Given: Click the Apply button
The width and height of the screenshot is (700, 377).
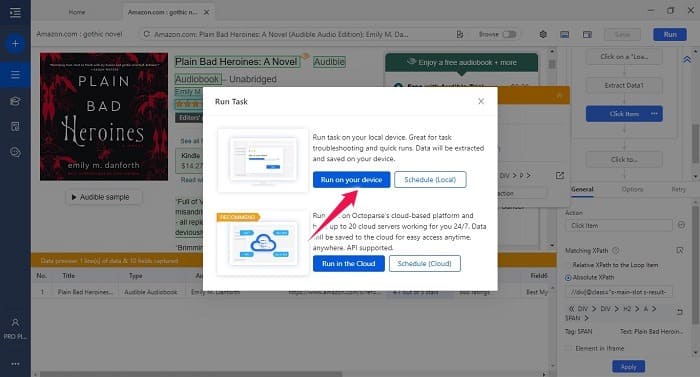Looking at the screenshot, I should (x=628, y=367).
